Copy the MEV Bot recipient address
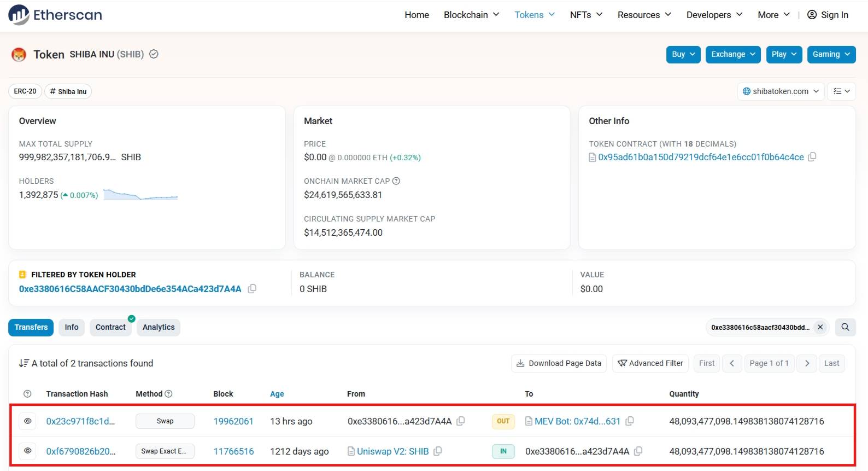The width and height of the screenshot is (868, 471). point(630,421)
